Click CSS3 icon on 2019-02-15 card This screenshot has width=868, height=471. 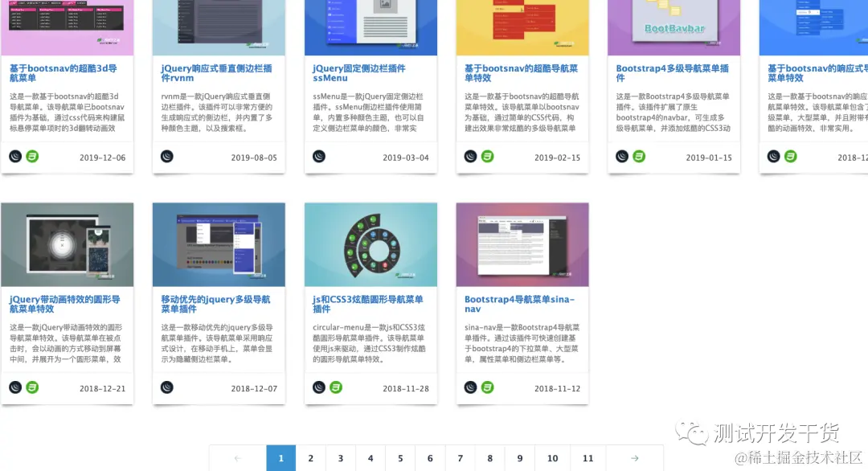pyautogui.click(x=488, y=157)
